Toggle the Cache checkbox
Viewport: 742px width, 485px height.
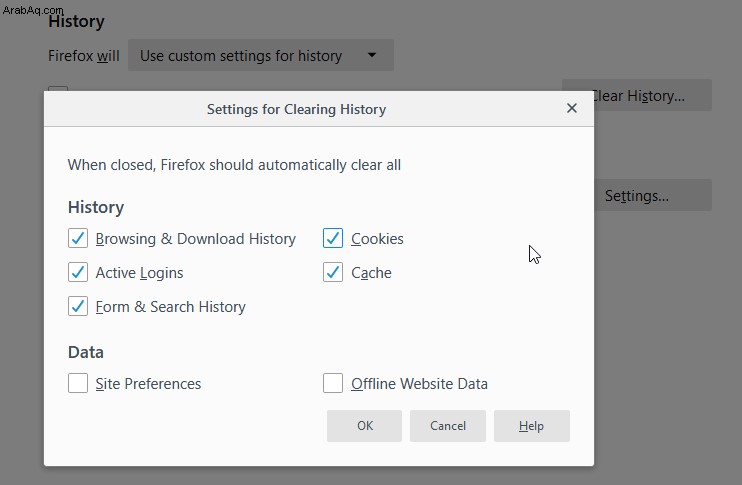click(333, 272)
